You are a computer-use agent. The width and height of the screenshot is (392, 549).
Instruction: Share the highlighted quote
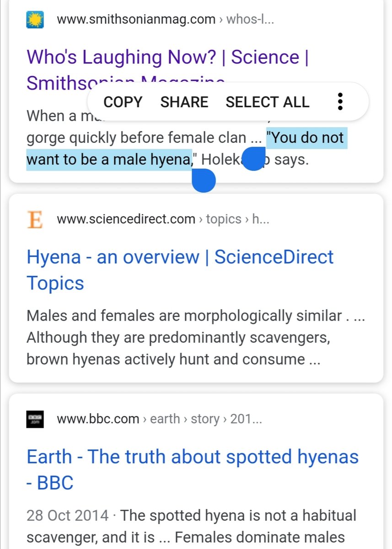click(184, 102)
